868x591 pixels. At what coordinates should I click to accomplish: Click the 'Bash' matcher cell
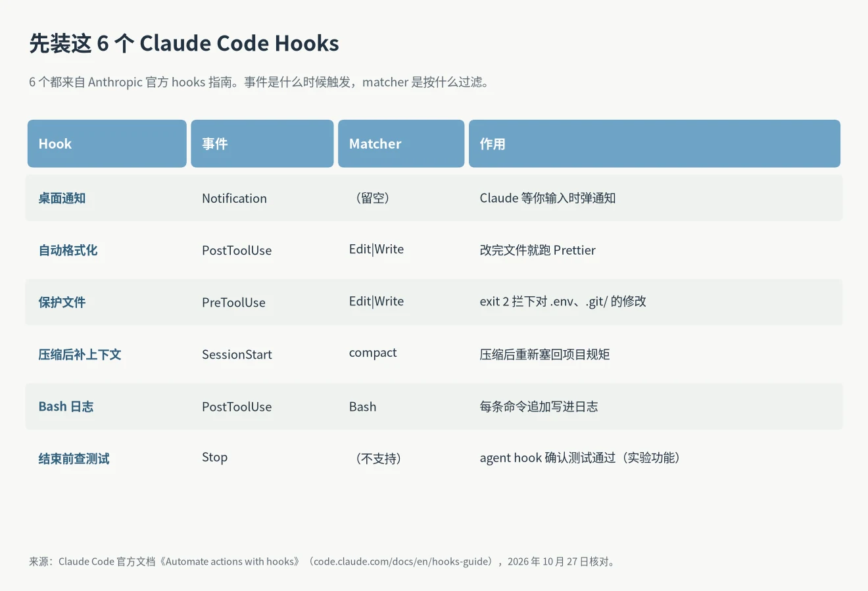363,407
